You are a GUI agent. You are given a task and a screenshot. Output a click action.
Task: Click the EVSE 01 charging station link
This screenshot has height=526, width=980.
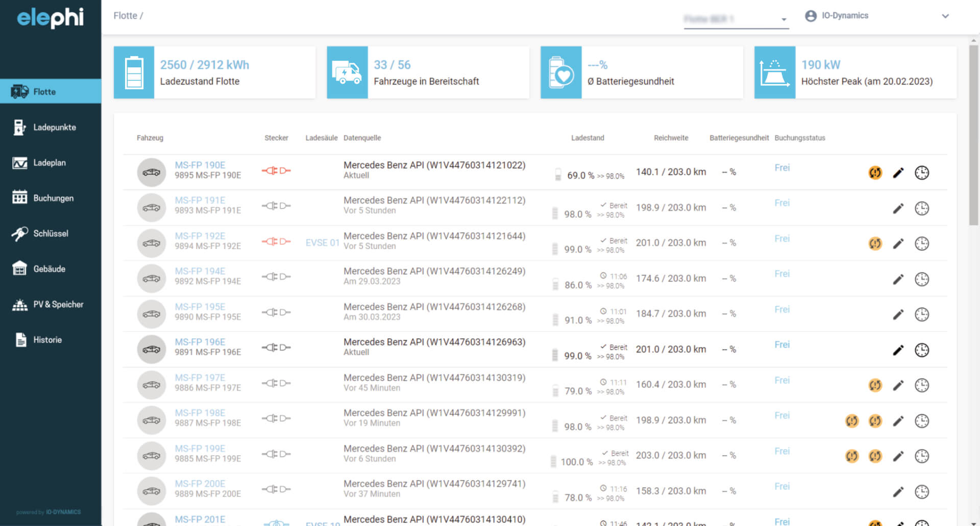[322, 243]
